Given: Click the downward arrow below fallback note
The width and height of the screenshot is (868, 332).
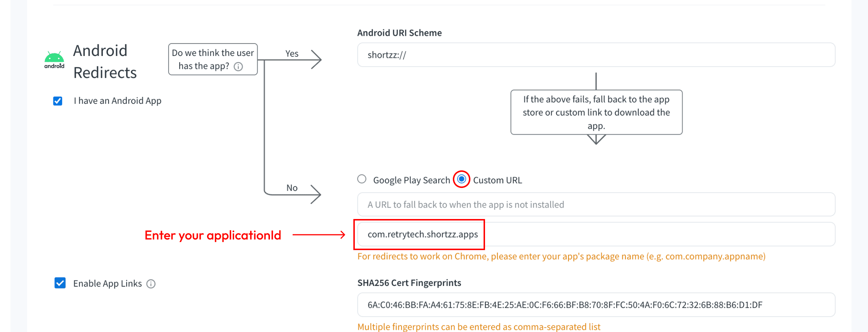Looking at the screenshot, I should pyautogui.click(x=596, y=139).
